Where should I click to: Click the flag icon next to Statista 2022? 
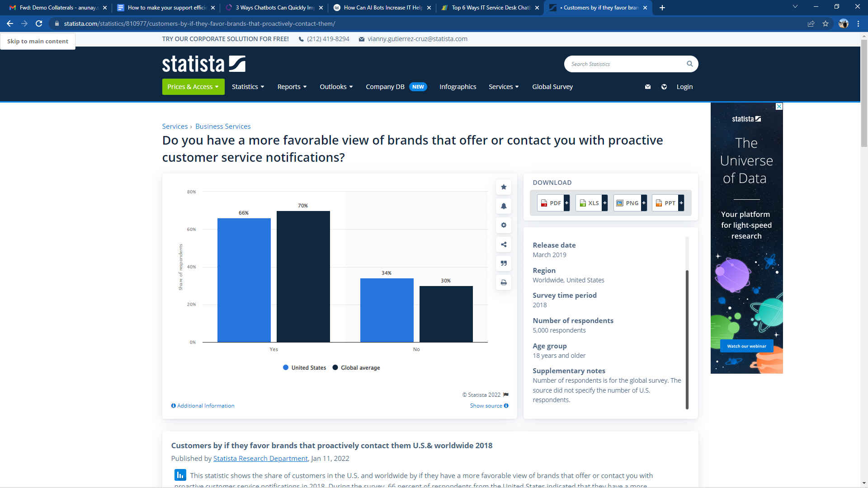pos(506,395)
